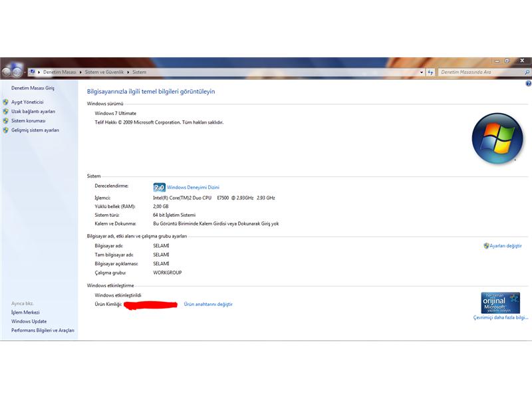532x399 pixels.
Task: Open recent pages dropdown next to nav arrows
Action: (x=25, y=72)
